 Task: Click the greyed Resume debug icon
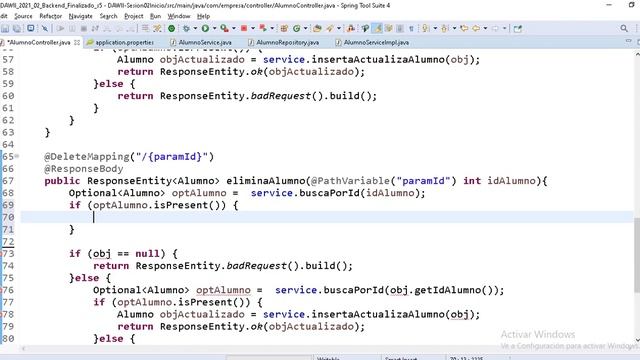click(x=60, y=29)
